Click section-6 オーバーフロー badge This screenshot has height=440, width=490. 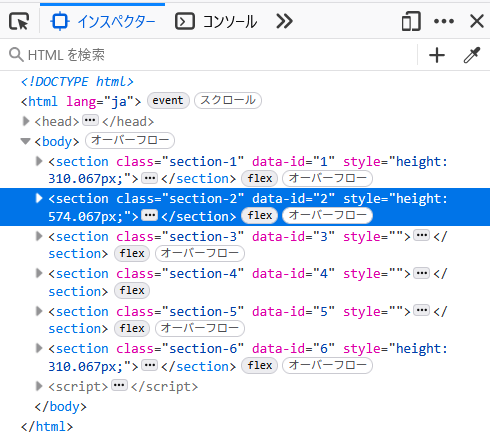[x=327, y=365]
